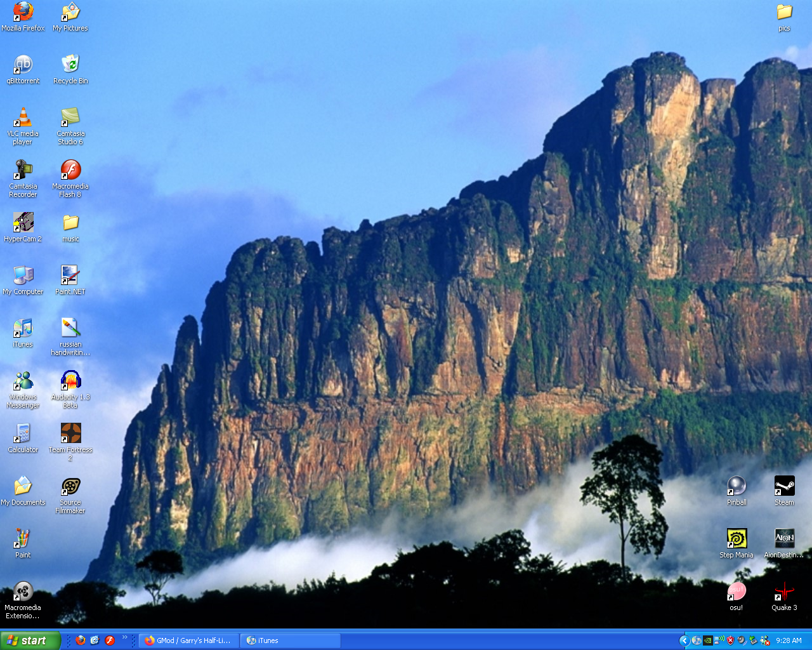812x650 pixels.
Task: Click the Audacity 1.3 Beta icon
Action: click(x=70, y=381)
